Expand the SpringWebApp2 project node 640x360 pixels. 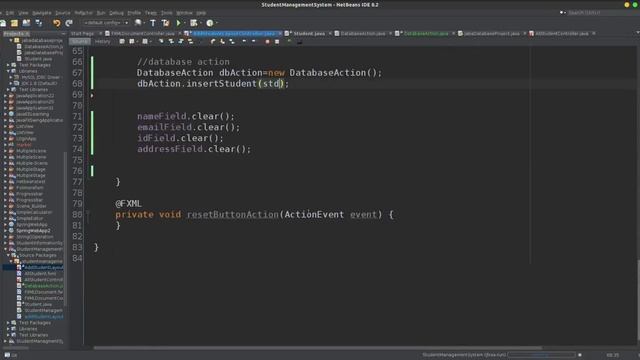tap(6, 231)
